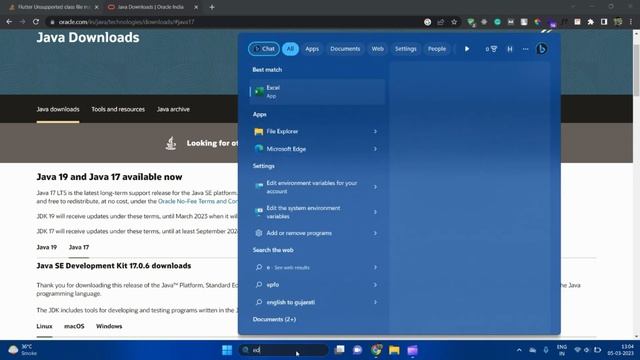Screen dimensions: 640x360
Task: Switch to the Flutter Unsupported class file tab
Action: pyautogui.click(x=54, y=7)
